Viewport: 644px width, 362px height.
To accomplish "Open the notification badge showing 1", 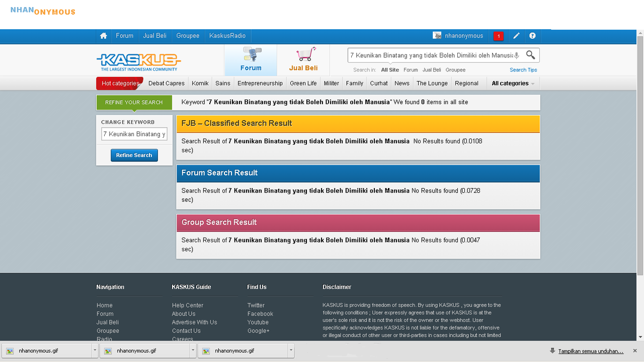I will 499,36.
